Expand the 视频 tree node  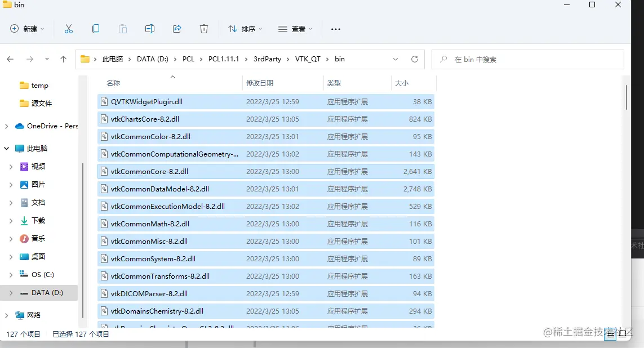pos(11,166)
